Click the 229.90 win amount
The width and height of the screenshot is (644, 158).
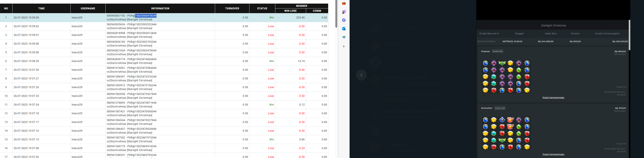coord(301,18)
